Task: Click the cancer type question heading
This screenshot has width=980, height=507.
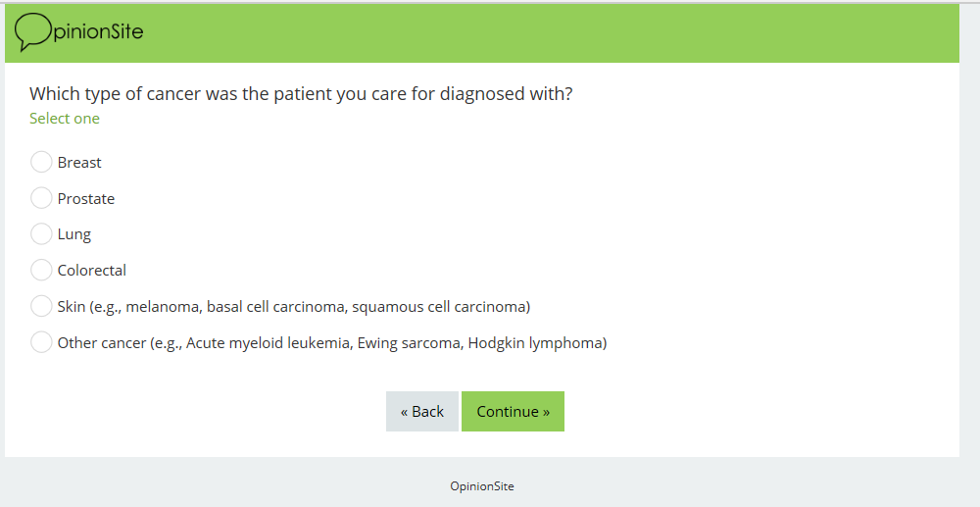Action: [301, 94]
